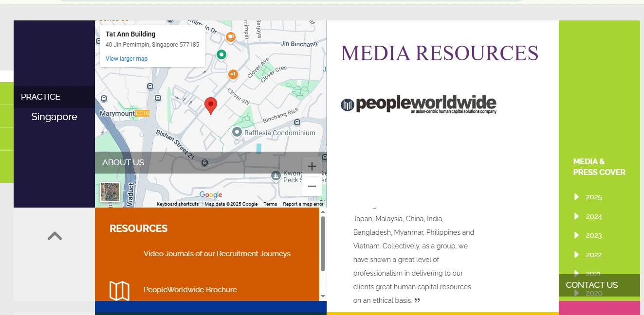Zoom out on the map
644x315 pixels.
(312, 186)
